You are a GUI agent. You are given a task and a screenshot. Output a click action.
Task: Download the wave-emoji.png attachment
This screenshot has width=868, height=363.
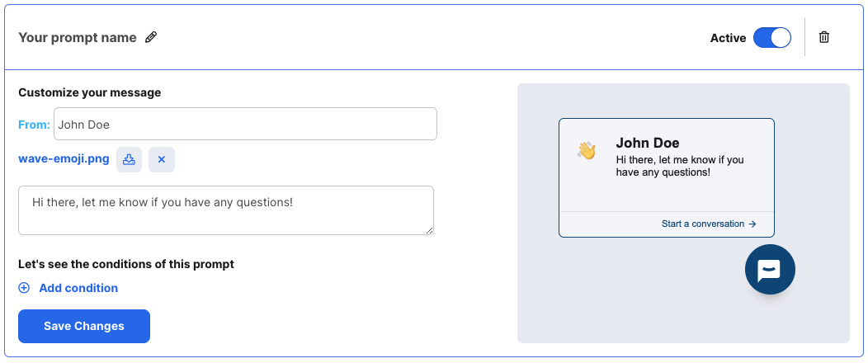pyautogui.click(x=129, y=159)
